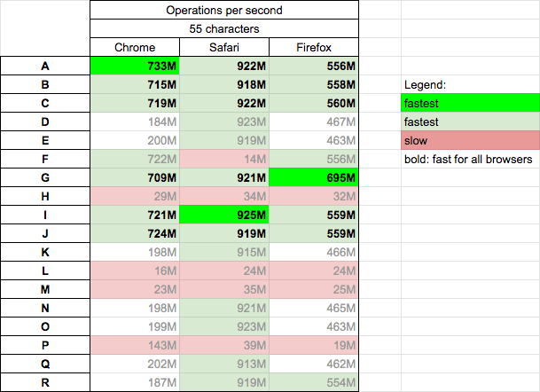Click the 'Legend:' label cell
Viewport: 540px width, 392px height.
pyautogui.click(x=471, y=84)
